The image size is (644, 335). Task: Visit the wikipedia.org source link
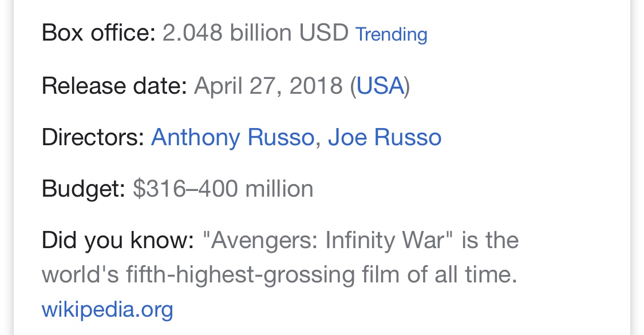click(x=108, y=310)
